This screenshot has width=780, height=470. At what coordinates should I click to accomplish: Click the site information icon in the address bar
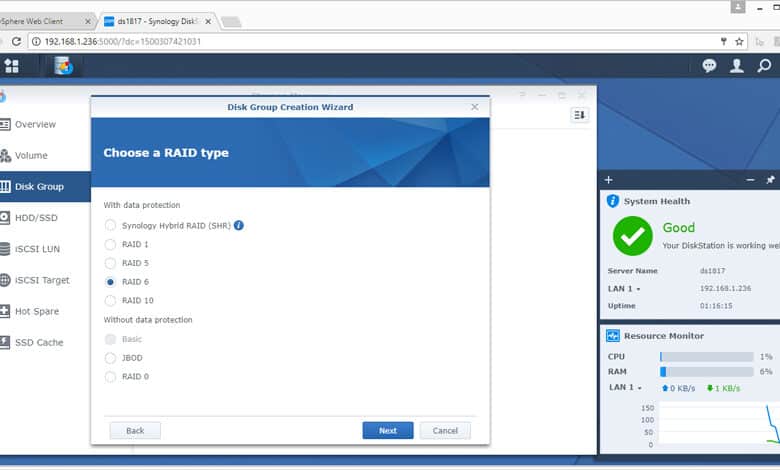click(36, 41)
